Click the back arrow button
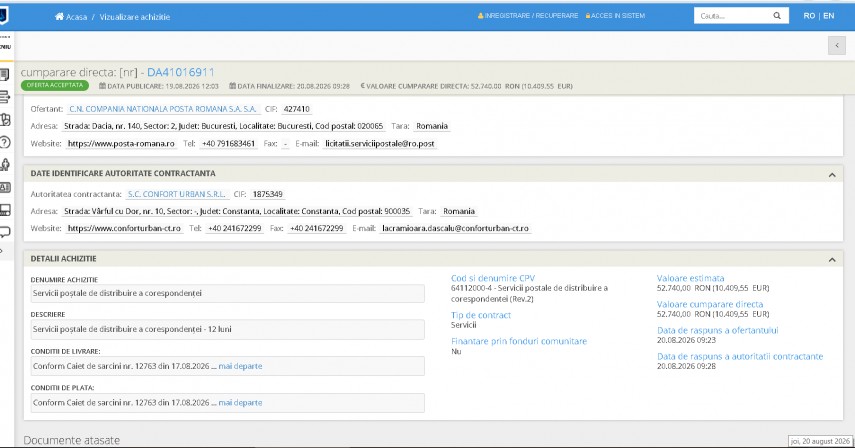 click(x=836, y=46)
